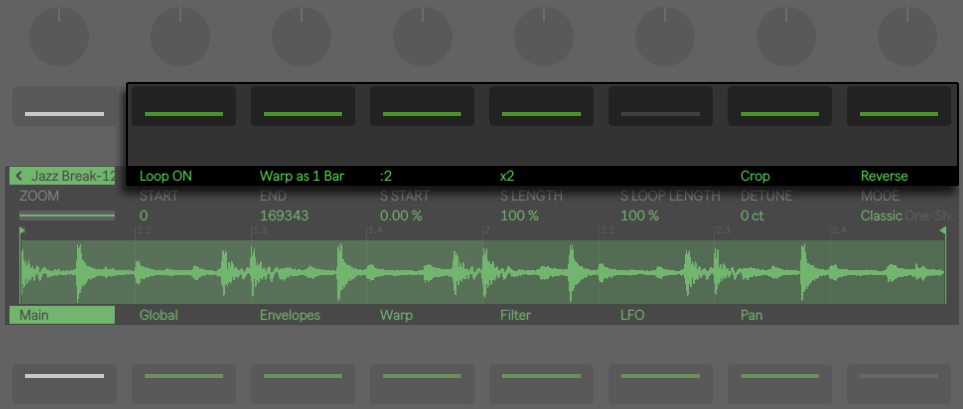Push the lower display button below LFO

coord(660,384)
